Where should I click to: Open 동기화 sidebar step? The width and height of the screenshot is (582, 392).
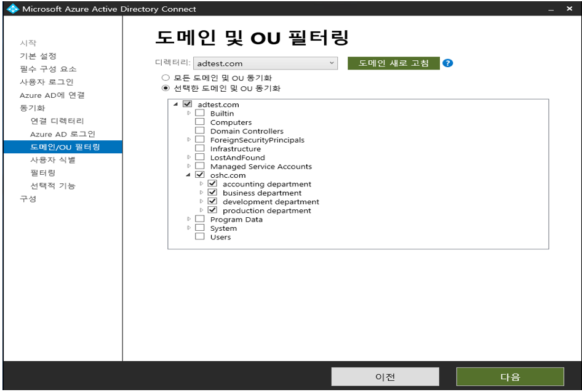pyautogui.click(x=32, y=108)
